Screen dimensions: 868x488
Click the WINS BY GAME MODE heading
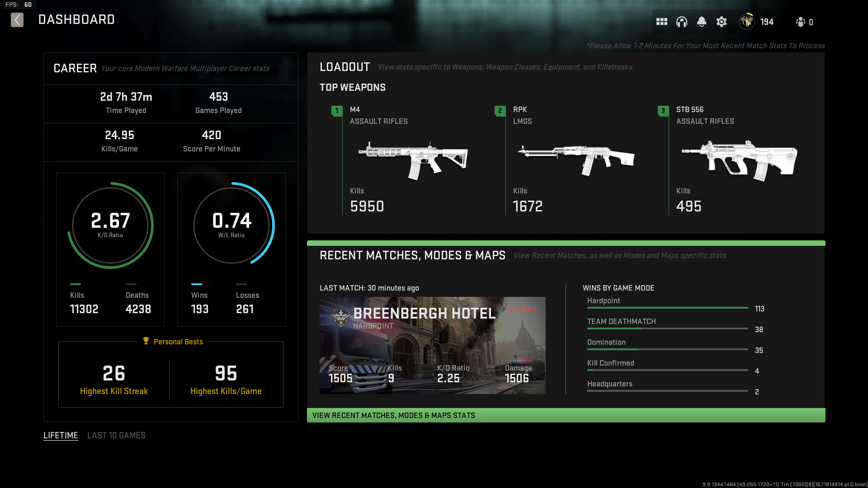coord(618,288)
